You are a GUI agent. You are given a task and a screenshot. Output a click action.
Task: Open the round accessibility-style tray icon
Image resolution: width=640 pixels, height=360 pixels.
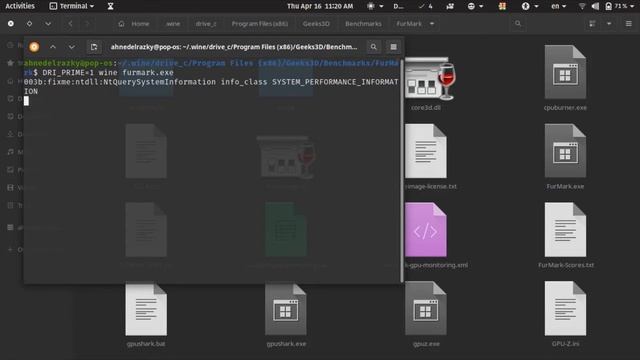pos(526,6)
